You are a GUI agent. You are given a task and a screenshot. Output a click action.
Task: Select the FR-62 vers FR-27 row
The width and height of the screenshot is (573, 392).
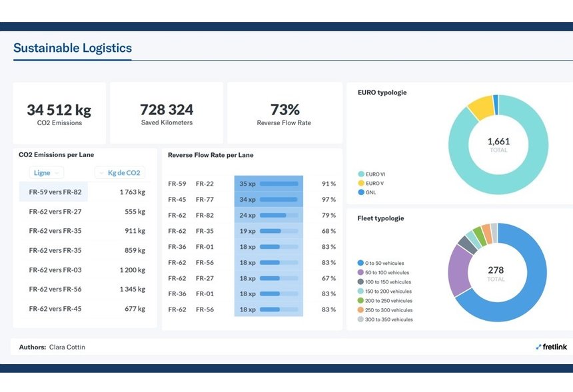(85, 212)
